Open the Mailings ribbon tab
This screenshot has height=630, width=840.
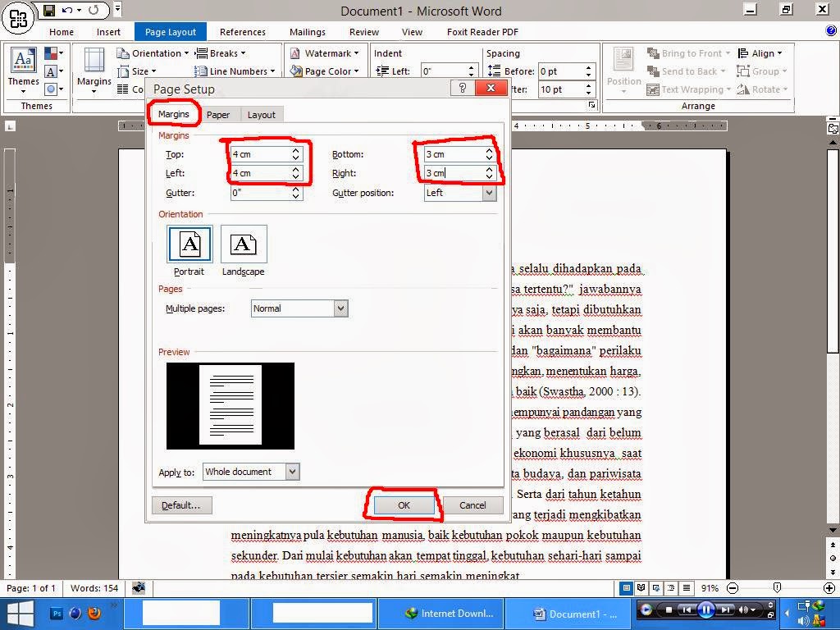click(x=307, y=32)
